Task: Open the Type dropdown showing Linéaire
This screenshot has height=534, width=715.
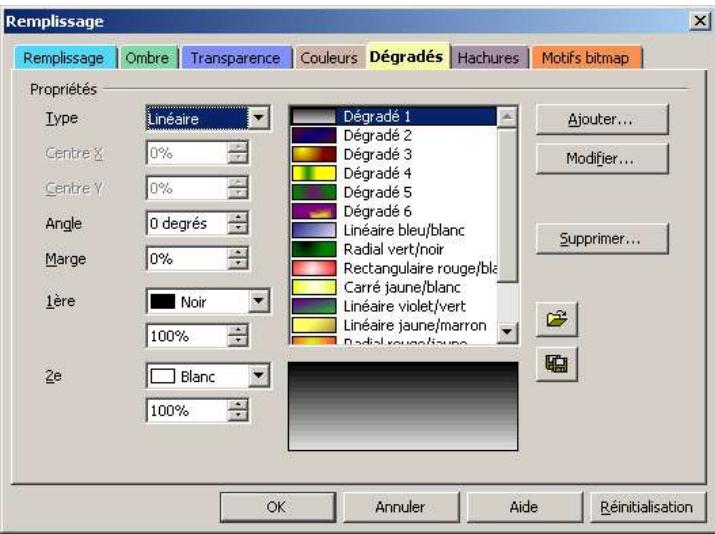Action: [x=259, y=118]
